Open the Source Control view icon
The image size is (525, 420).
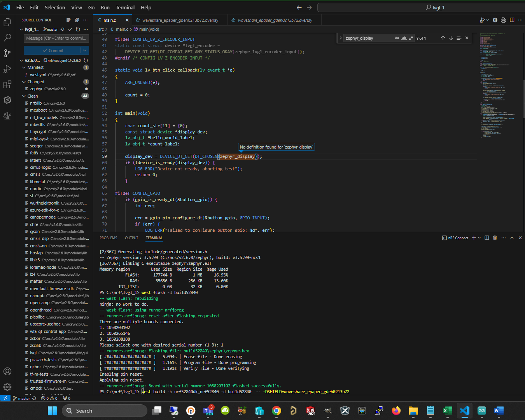pos(7,53)
